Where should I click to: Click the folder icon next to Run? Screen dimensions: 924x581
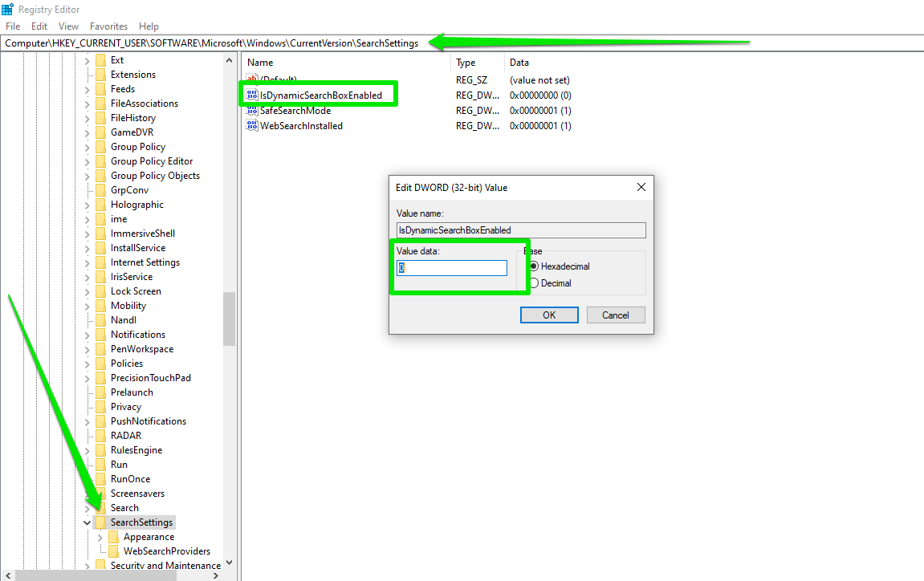point(101,465)
